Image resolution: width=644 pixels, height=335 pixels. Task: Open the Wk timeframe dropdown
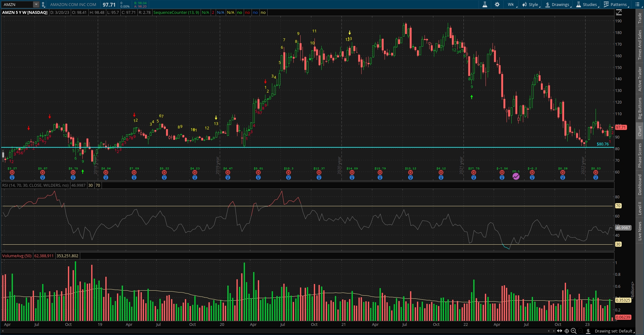[x=511, y=4]
